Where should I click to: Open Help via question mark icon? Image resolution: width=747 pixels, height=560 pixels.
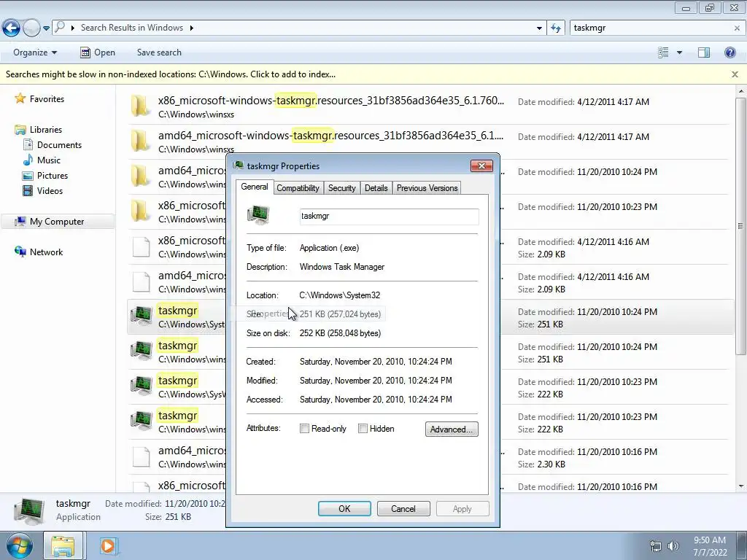729,52
